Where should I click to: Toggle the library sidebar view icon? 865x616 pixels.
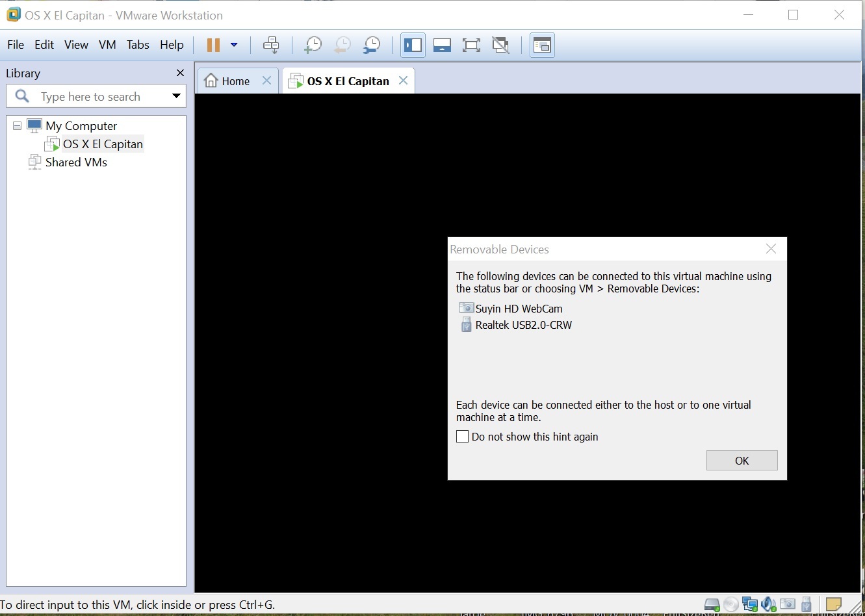(x=413, y=45)
